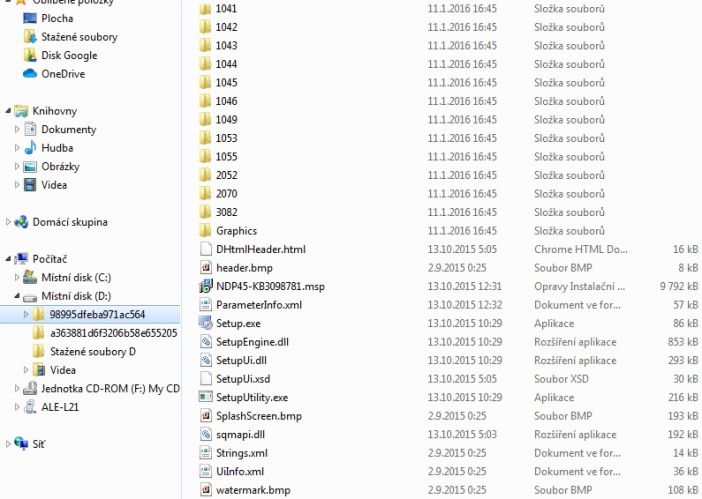The image size is (702, 499).
Task: Expand the Místní disk (C:) node
Action: pos(17,277)
